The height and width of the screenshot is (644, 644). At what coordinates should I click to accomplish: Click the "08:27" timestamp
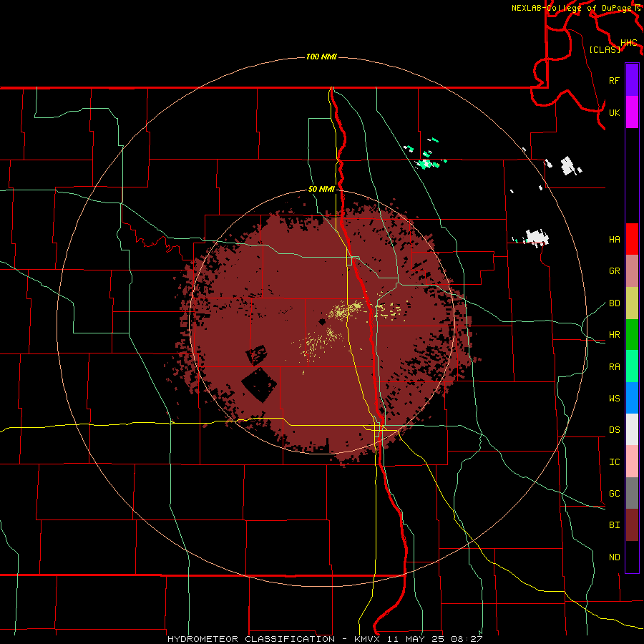(x=466, y=639)
